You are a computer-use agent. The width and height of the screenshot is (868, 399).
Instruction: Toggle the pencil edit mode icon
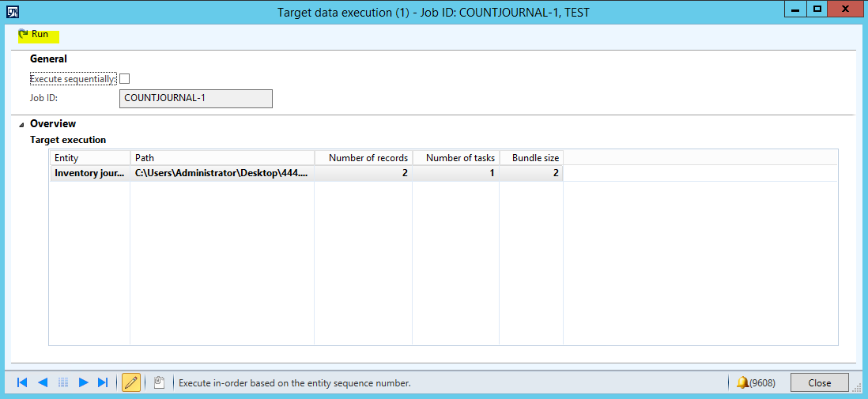pyautogui.click(x=131, y=382)
